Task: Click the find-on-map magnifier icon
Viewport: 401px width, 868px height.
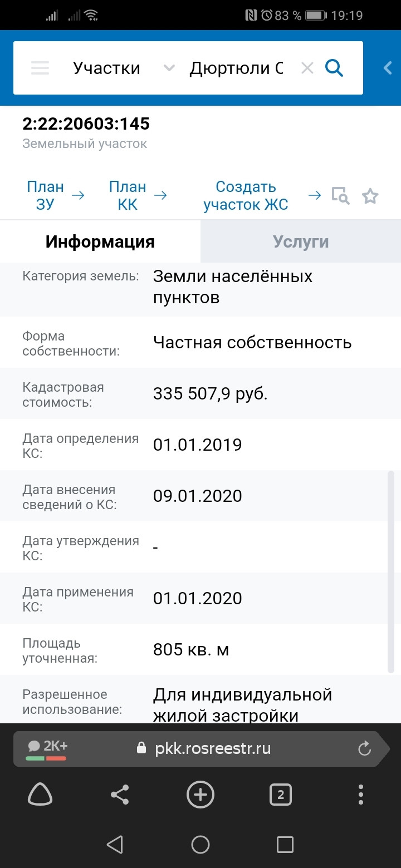Action: click(340, 196)
